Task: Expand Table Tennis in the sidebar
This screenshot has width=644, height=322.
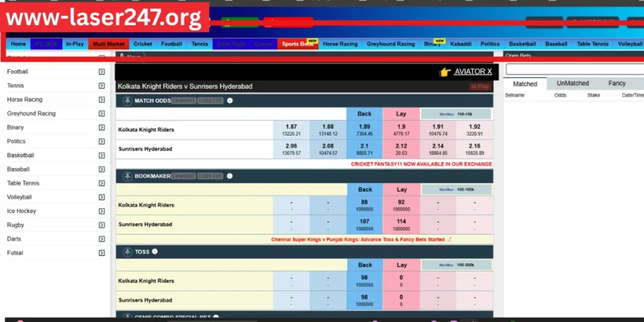Action: 102,184
